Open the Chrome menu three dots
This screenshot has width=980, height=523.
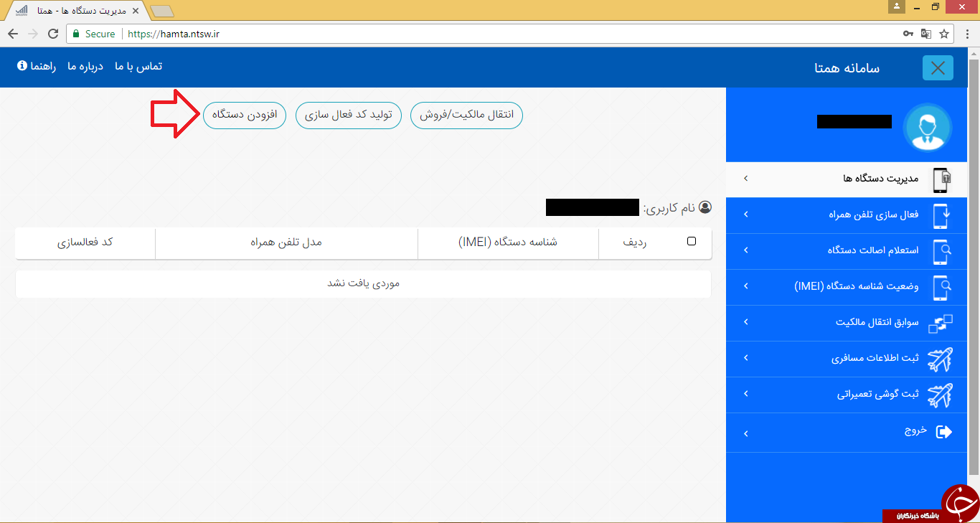pyautogui.click(x=966, y=34)
